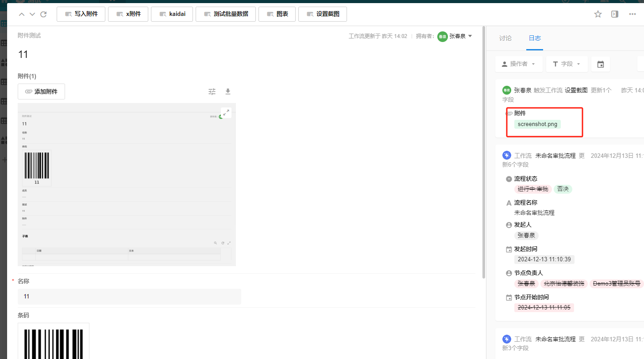Open the calendar date filter in log
This screenshot has height=359, width=644.
(601, 64)
